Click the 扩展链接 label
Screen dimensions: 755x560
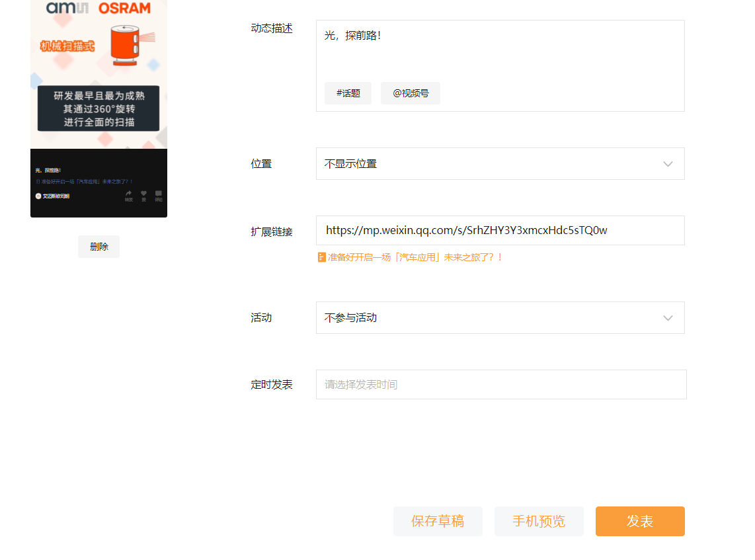(x=272, y=231)
